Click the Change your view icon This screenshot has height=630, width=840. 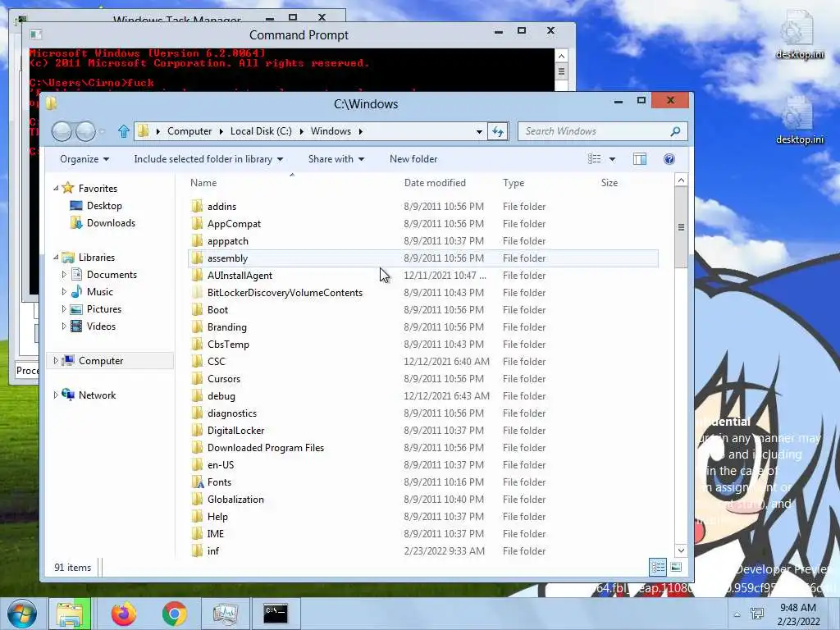tap(594, 159)
